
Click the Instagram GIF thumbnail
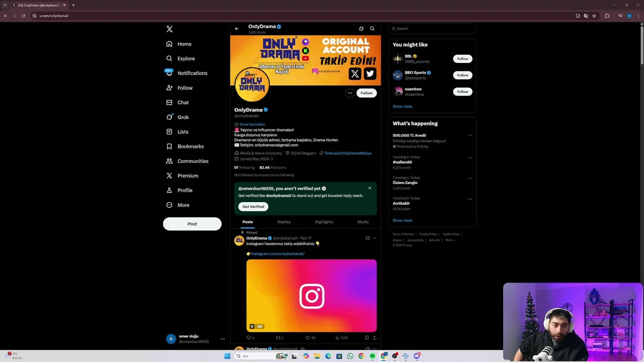[x=311, y=296]
